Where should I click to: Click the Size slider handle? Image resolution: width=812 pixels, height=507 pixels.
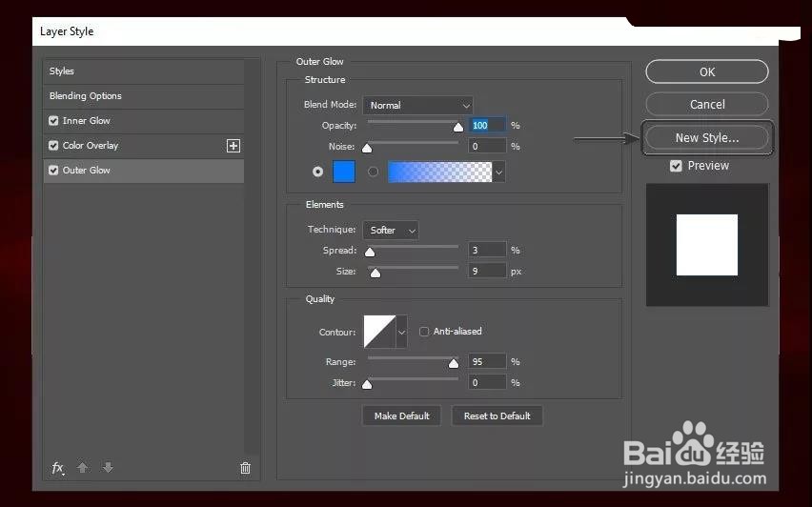(376, 273)
